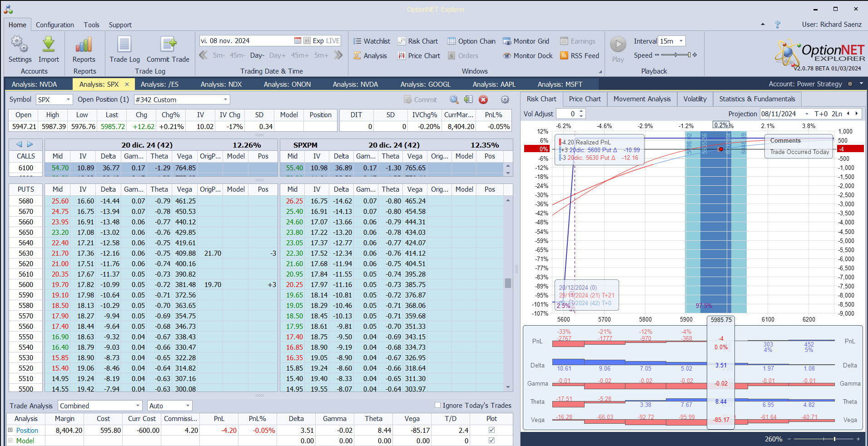
Task: Open the Risk Chart window
Action: 418,41
